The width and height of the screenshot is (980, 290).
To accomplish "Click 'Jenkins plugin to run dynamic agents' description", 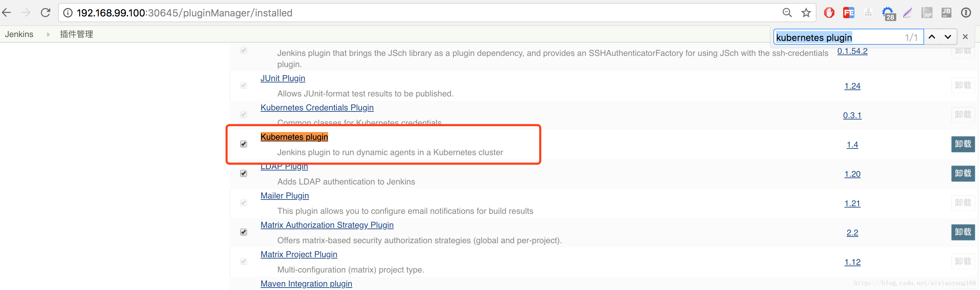I will [390, 152].
